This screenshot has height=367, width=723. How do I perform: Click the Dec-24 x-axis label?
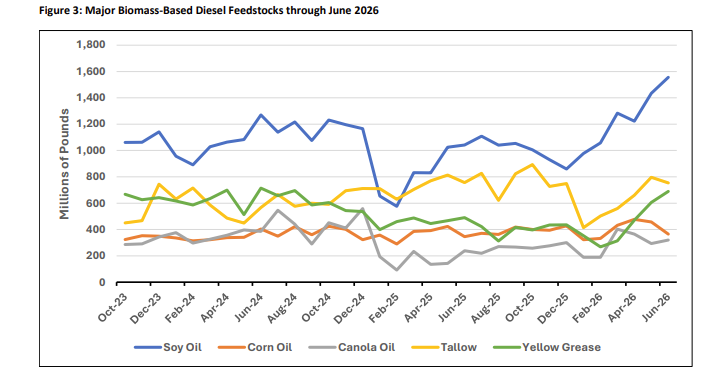click(x=352, y=308)
